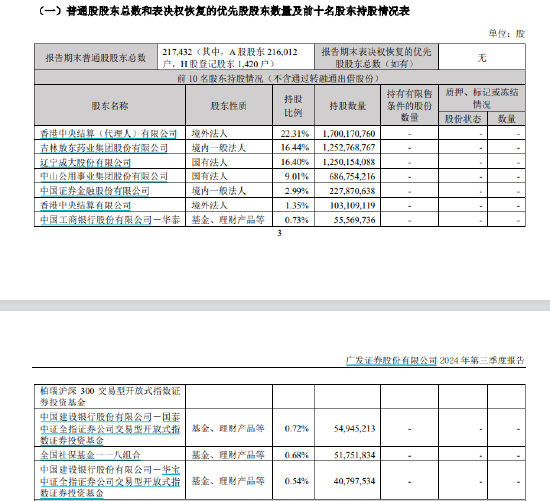This screenshot has height=501, width=550.
Task: Click percentage 0.68%
Action: pos(297,455)
